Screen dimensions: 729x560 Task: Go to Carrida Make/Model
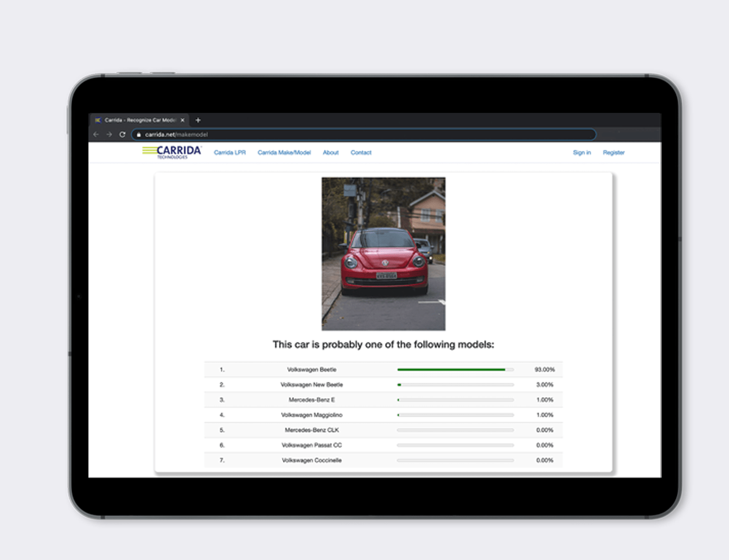point(284,152)
